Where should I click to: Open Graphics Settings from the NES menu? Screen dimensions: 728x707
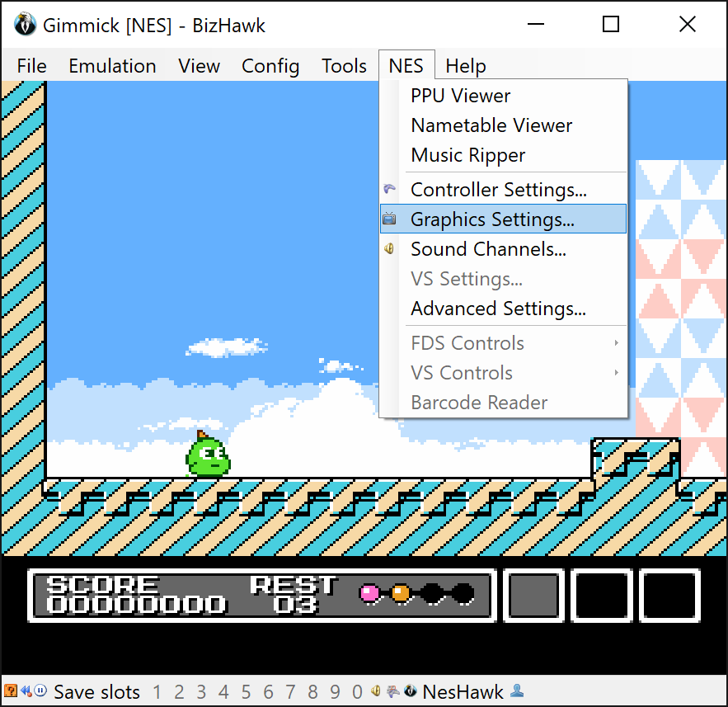pos(503,219)
